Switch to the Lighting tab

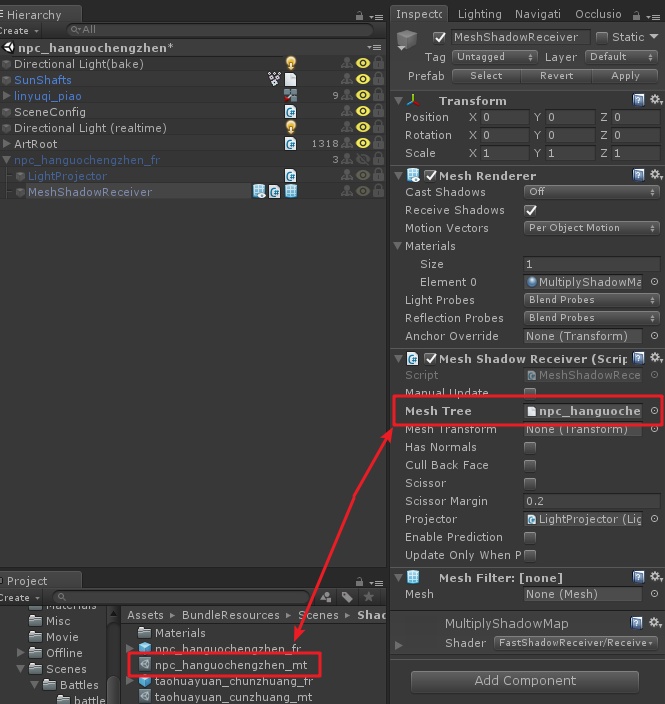479,14
